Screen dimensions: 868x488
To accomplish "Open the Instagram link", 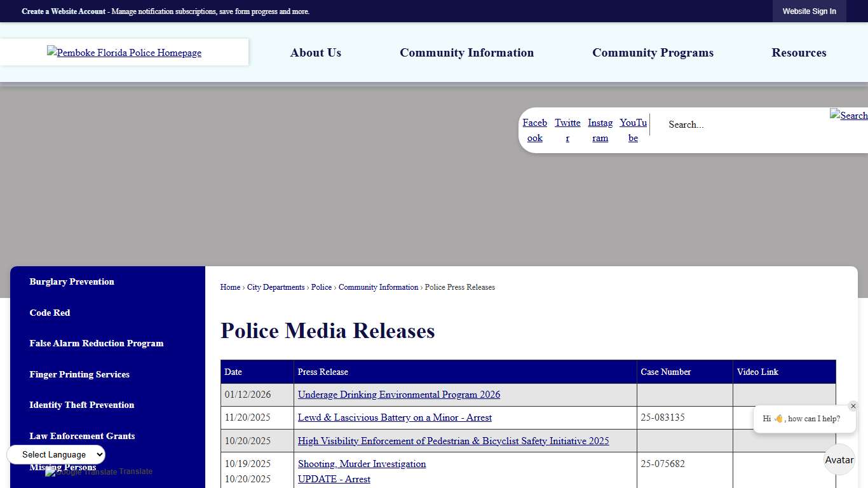I will click(x=600, y=130).
